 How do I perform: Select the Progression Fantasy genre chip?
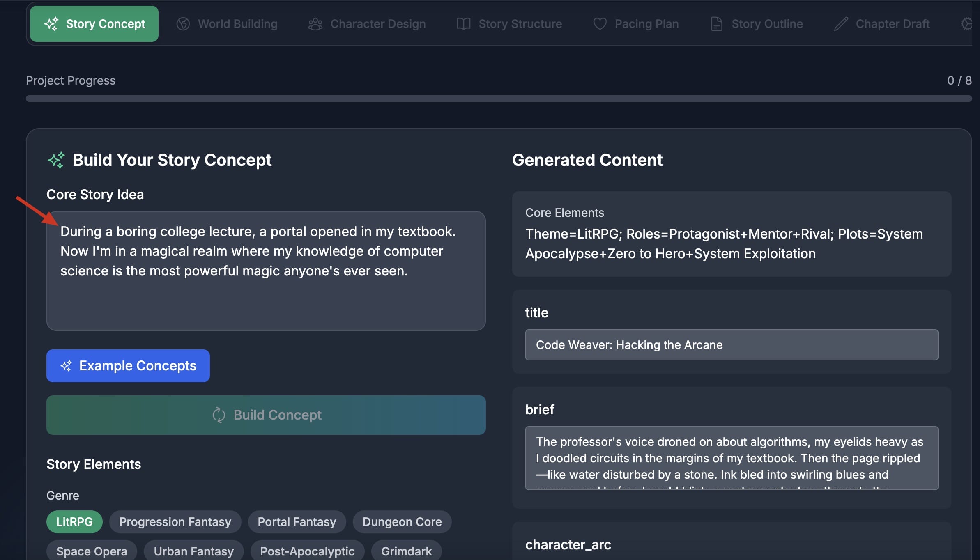[175, 522]
